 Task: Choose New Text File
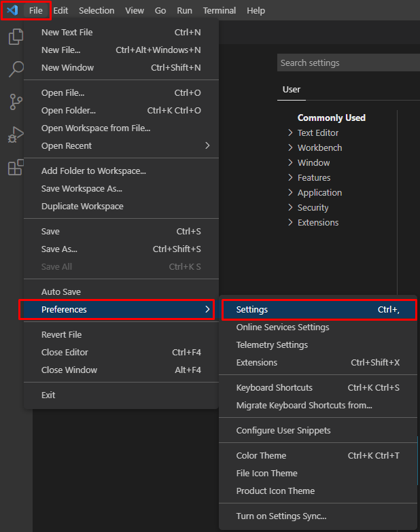121,32
